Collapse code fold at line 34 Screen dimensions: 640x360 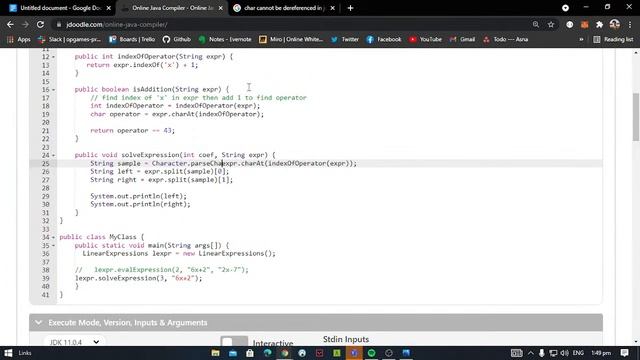(x=53, y=237)
